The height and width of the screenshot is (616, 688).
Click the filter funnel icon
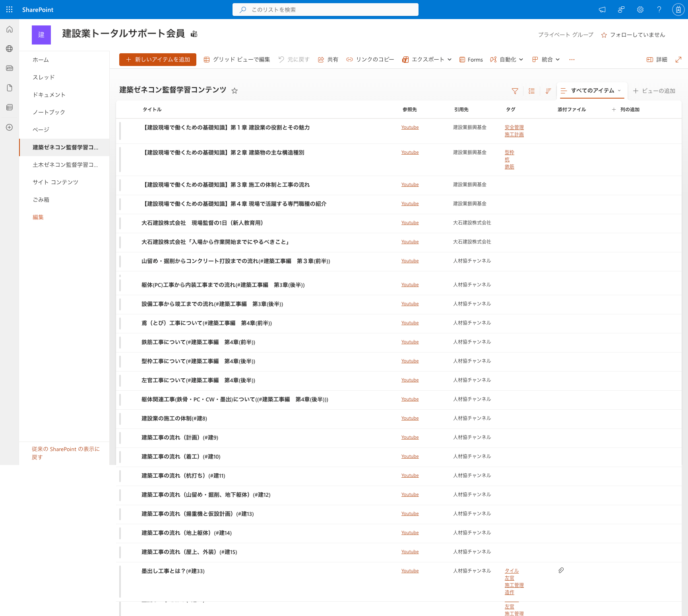click(x=515, y=91)
